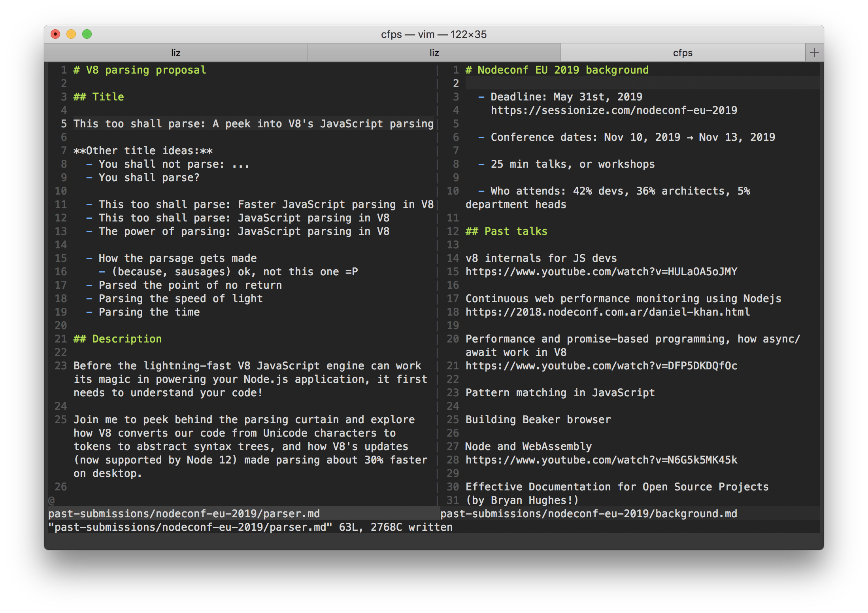The image size is (868, 613).
Task: Click the window title 'cfps — vim — 122×35'
Action: [434, 34]
